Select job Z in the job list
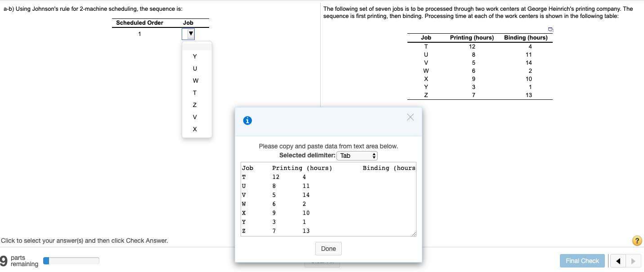644x272 pixels. click(x=195, y=105)
